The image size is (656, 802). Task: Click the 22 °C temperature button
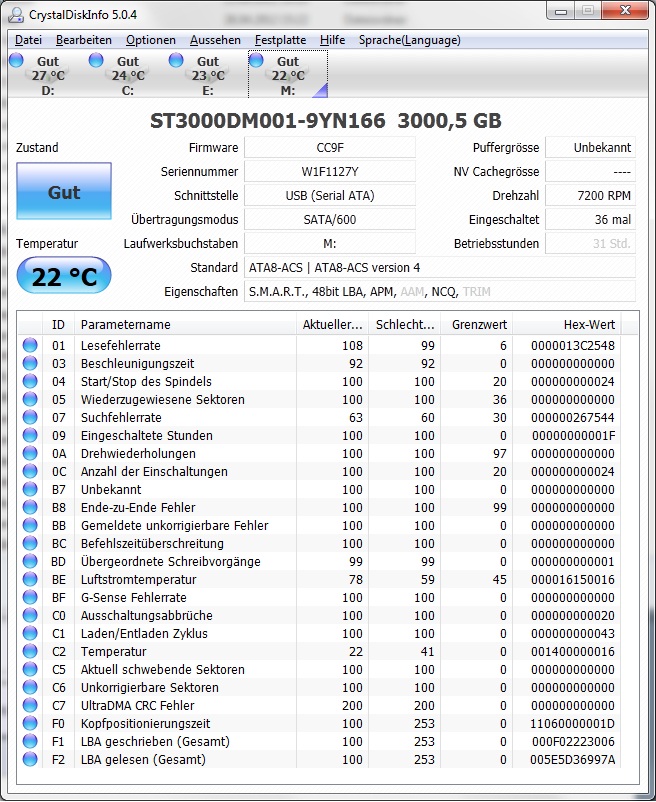[64, 276]
